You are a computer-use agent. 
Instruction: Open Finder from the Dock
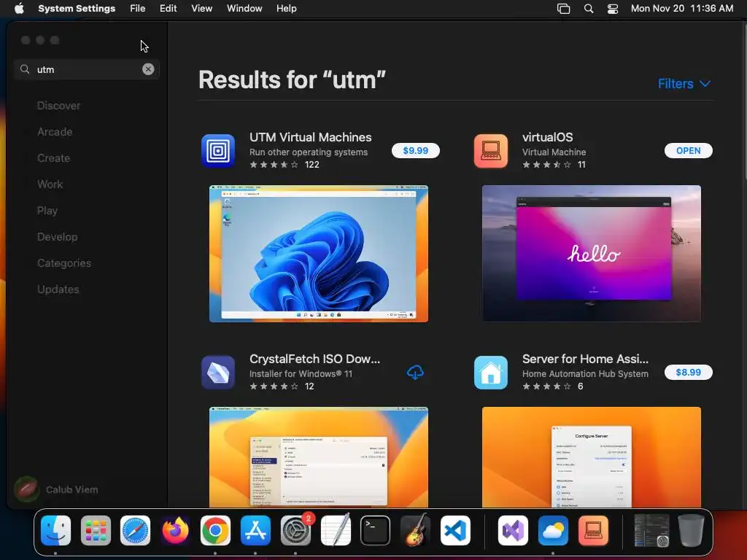55,531
